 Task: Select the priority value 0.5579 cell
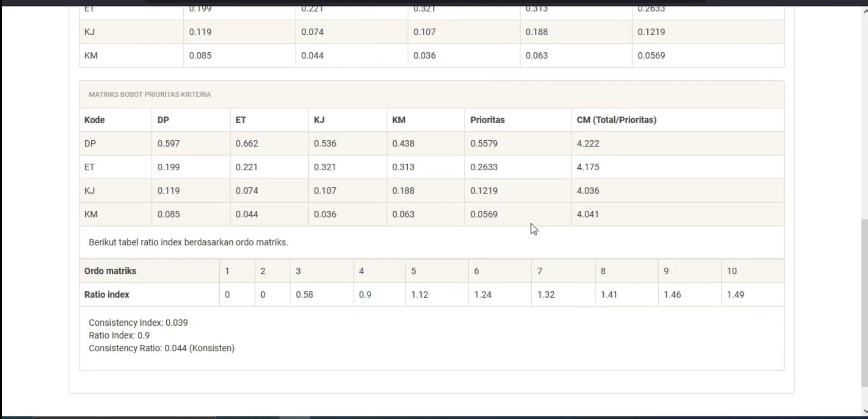(518, 143)
